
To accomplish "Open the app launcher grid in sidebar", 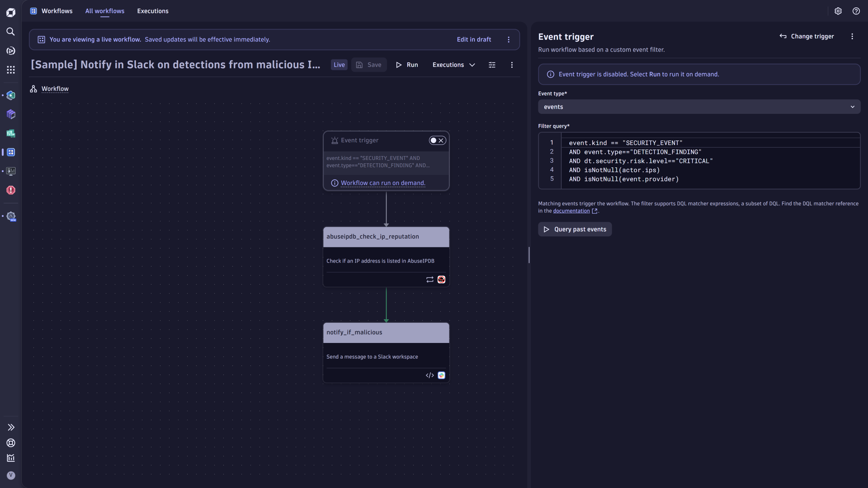I will coord(11,70).
